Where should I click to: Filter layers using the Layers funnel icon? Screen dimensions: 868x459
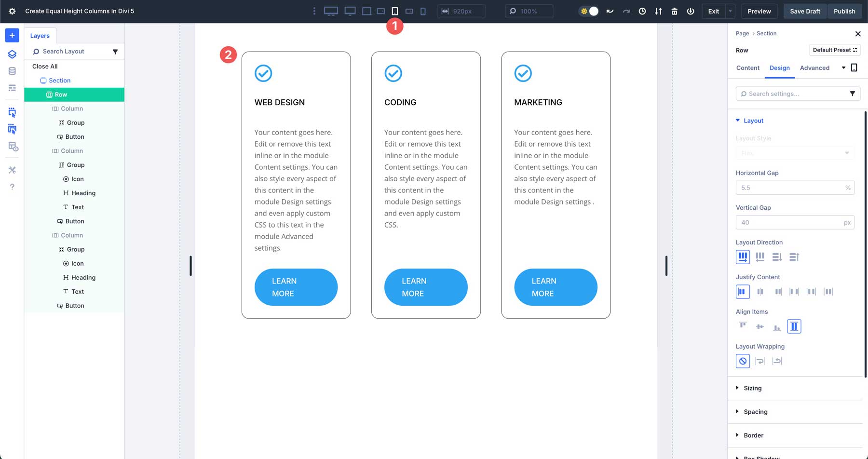pyautogui.click(x=115, y=52)
